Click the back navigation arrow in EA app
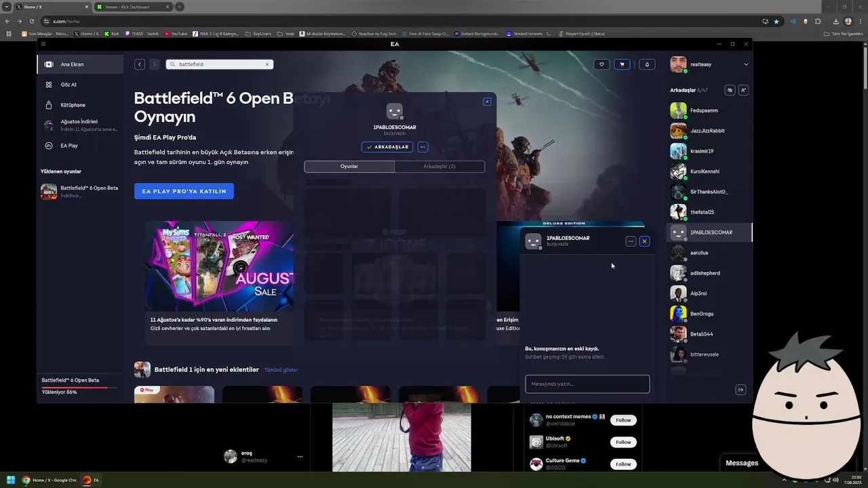Viewport: 868px width, 488px height. point(140,64)
